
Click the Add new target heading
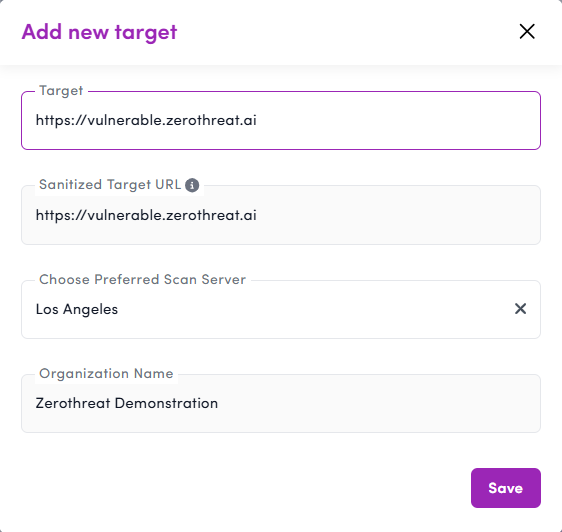99,32
